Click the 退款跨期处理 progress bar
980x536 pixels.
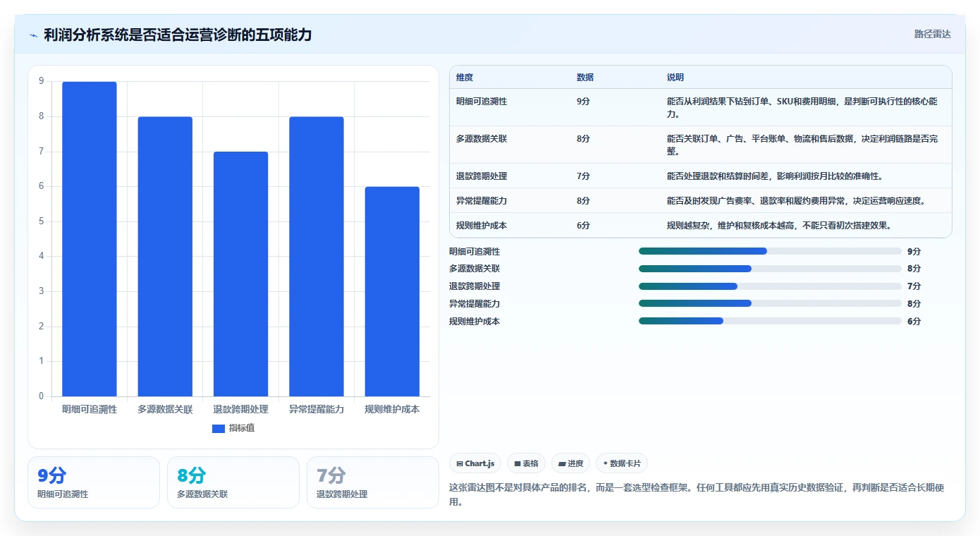(770, 286)
